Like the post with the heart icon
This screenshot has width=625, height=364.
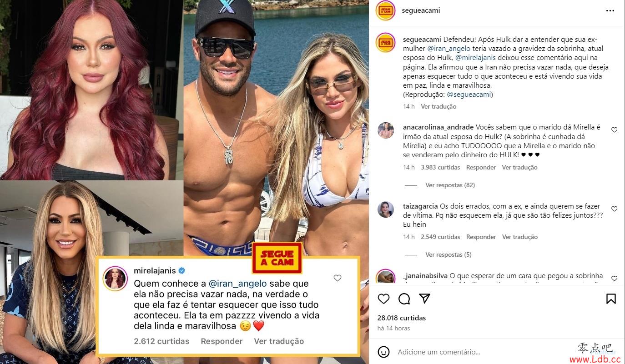[x=383, y=299]
